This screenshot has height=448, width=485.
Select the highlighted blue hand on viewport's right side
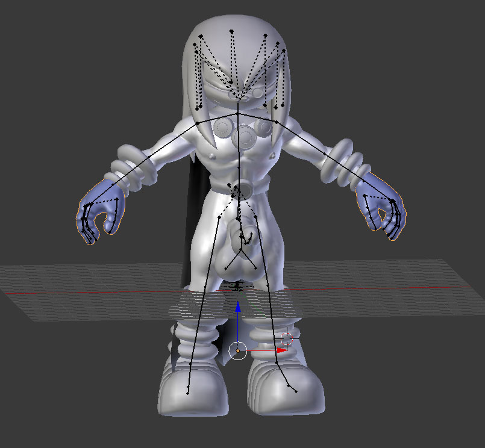(x=381, y=206)
